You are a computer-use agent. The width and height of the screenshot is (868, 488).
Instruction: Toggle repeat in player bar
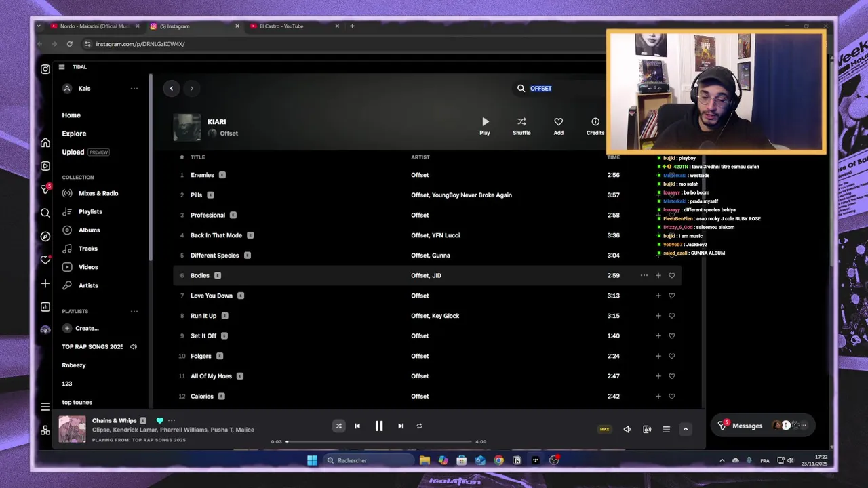419,426
